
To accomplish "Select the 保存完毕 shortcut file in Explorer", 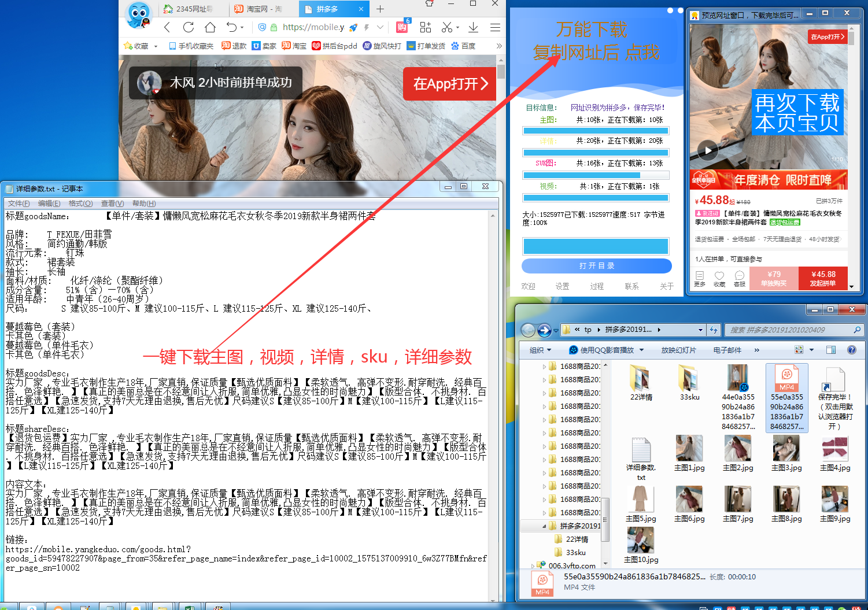I will 834,398.
